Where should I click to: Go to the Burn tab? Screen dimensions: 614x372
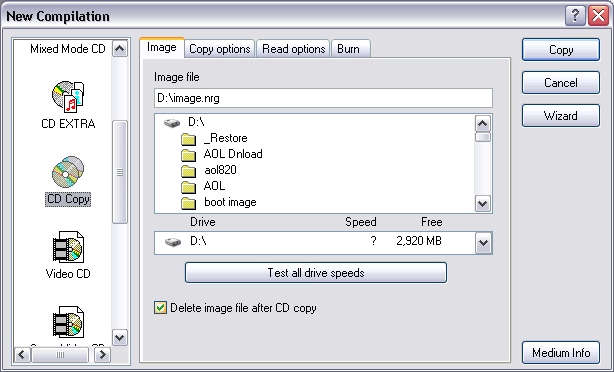pyautogui.click(x=350, y=49)
